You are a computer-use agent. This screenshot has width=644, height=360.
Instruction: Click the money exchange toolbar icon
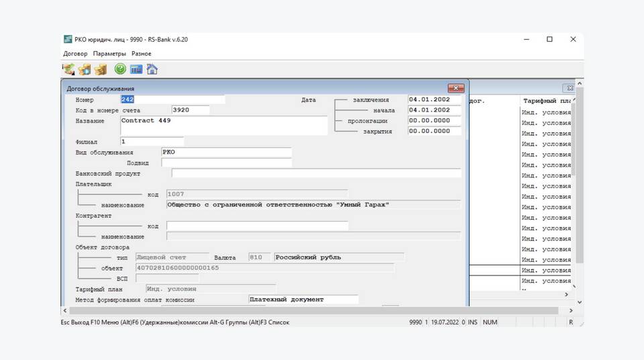pos(68,69)
